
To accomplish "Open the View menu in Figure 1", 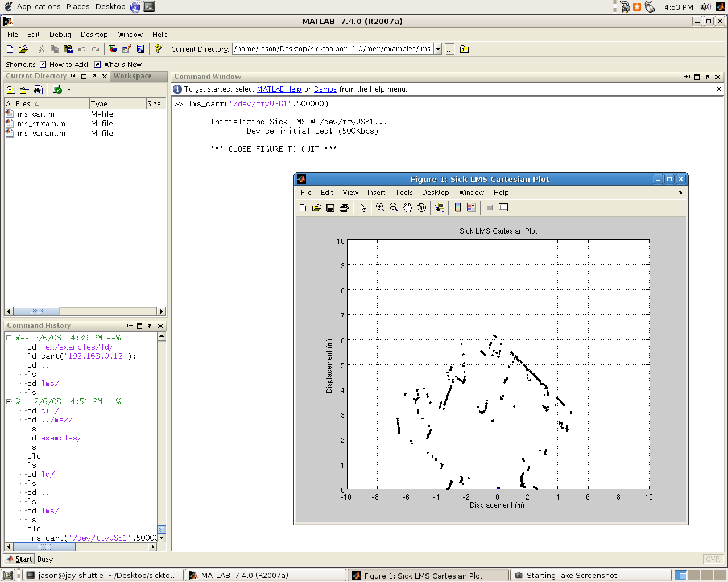I will pyautogui.click(x=350, y=193).
